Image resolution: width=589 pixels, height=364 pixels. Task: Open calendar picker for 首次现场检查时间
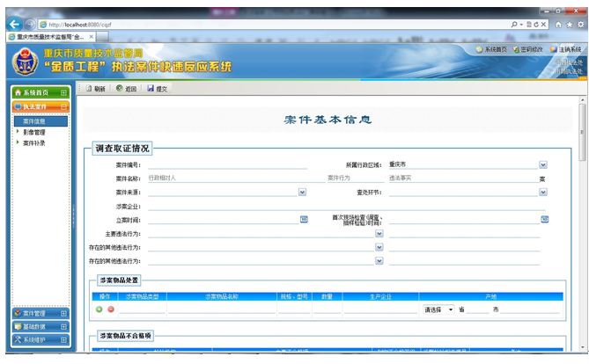[x=542, y=218]
